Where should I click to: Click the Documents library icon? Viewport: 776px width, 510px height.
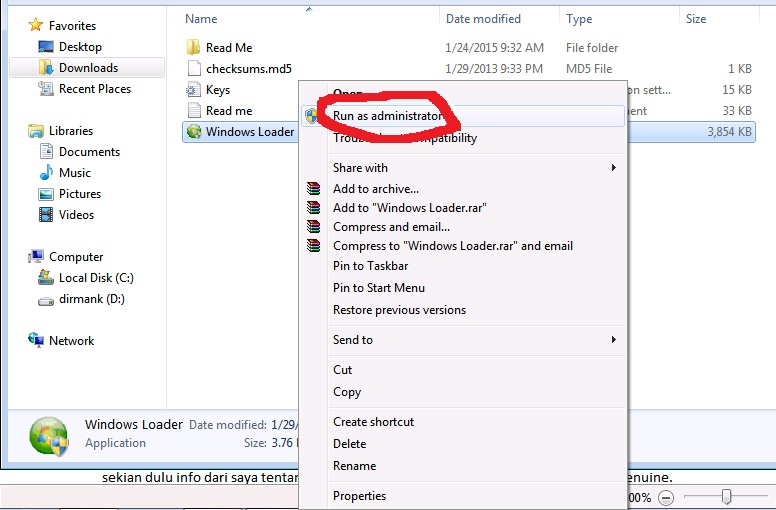click(46, 151)
